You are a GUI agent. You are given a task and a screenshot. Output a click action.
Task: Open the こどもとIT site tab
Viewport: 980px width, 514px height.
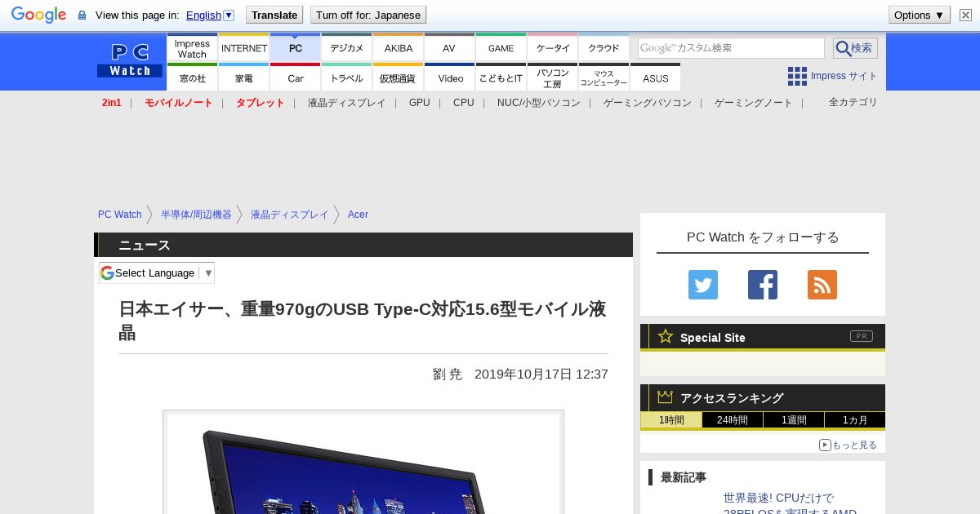pos(501,78)
